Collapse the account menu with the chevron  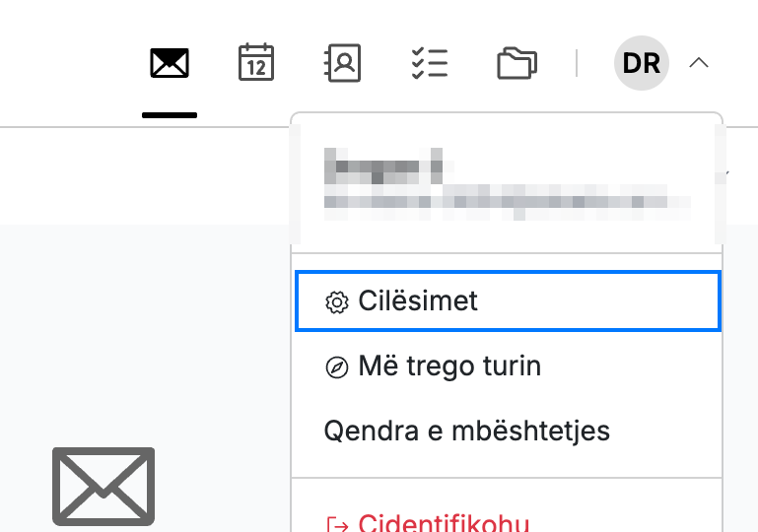coord(699,63)
